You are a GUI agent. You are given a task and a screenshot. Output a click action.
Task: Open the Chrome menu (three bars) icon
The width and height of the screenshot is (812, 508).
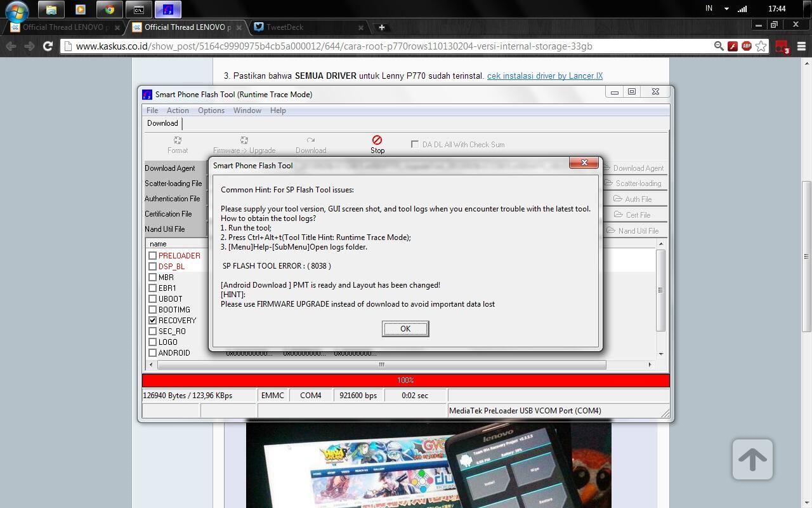click(x=801, y=46)
